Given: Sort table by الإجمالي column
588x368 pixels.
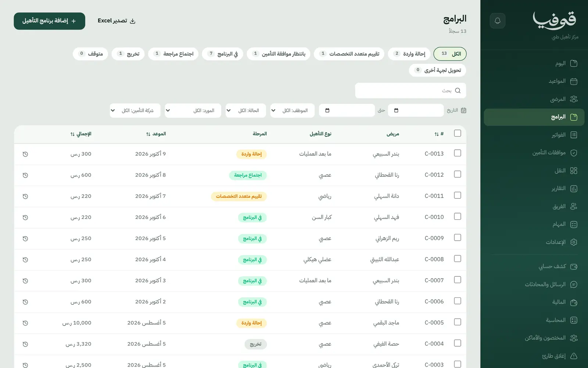Looking at the screenshot, I should coord(81,134).
